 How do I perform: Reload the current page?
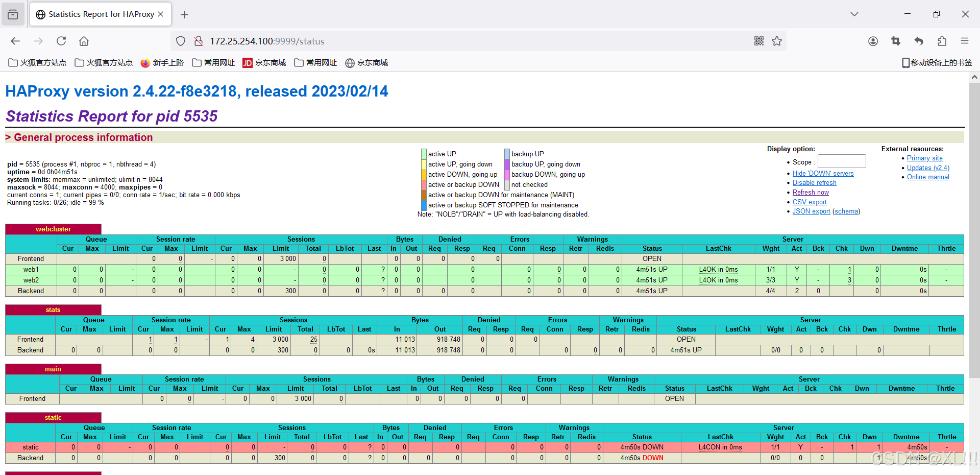pos(61,41)
